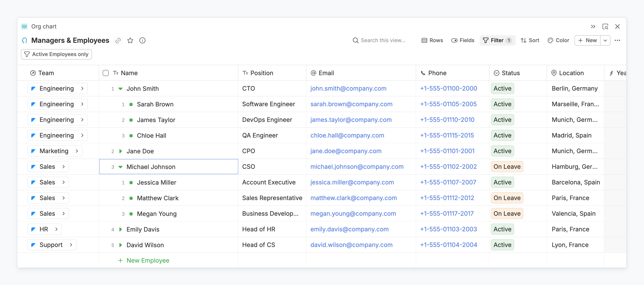Star the Managers & Employees view
Image resolution: width=644 pixels, height=285 pixels.
[130, 41]
